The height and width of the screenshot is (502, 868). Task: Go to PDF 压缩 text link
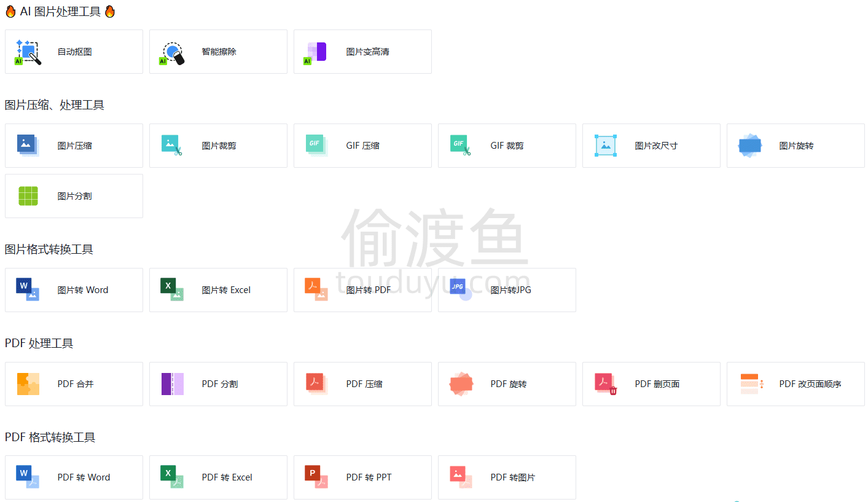coord(364,384)
